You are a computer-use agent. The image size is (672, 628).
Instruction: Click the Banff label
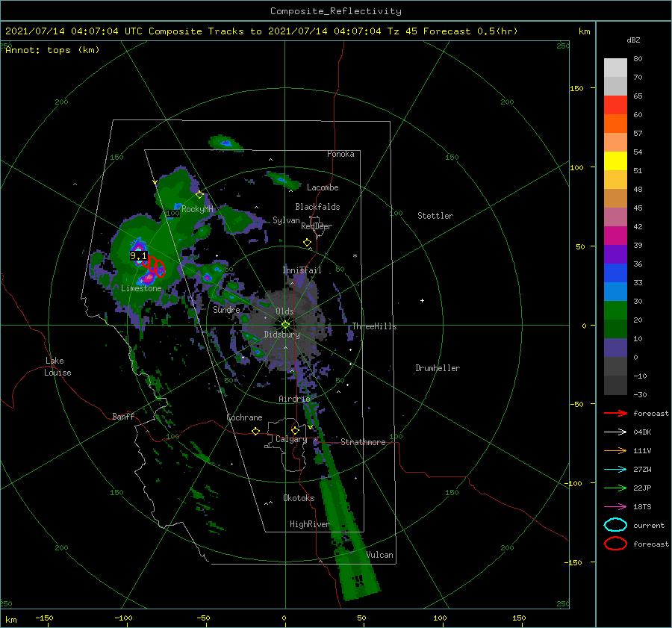(123, 416)
